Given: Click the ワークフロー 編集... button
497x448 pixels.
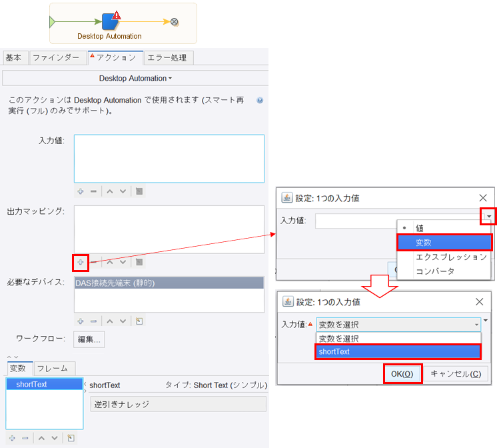Looking at the screenshot, I should (x=89, y=339).
